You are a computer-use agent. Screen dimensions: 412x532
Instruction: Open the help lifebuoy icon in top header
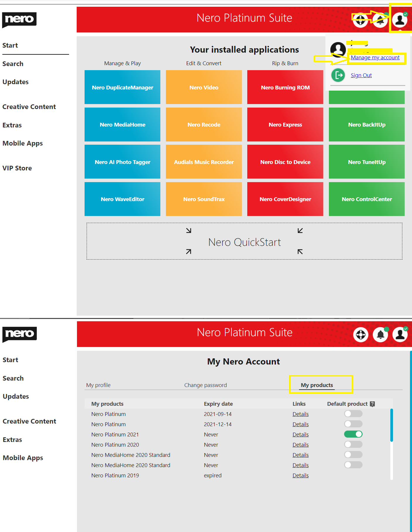click(x=360, y=20)
